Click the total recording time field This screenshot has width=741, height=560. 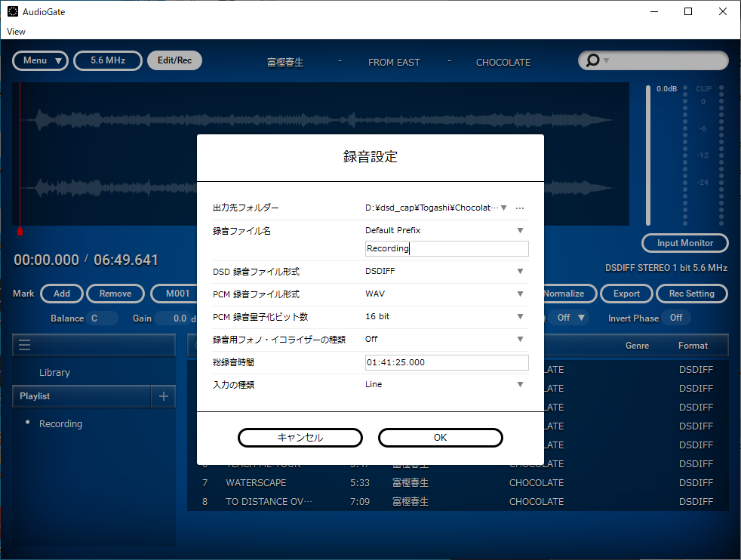[x=447, y=362]
